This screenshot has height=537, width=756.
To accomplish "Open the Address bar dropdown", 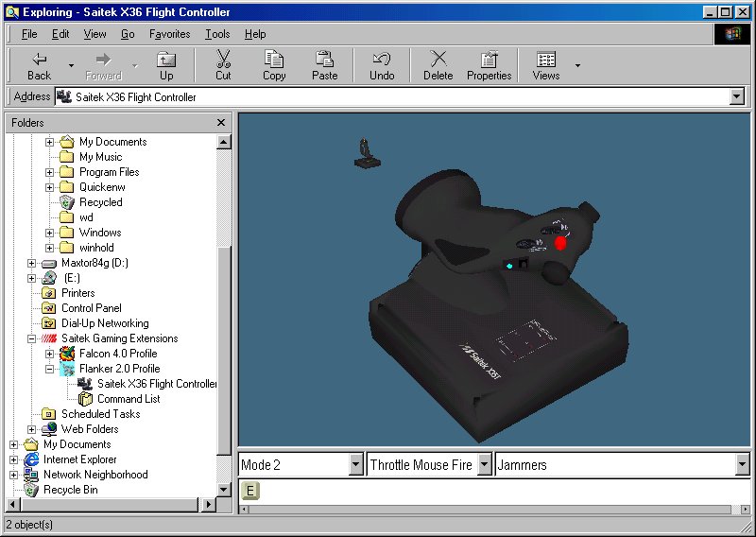I will click(736, 96).
